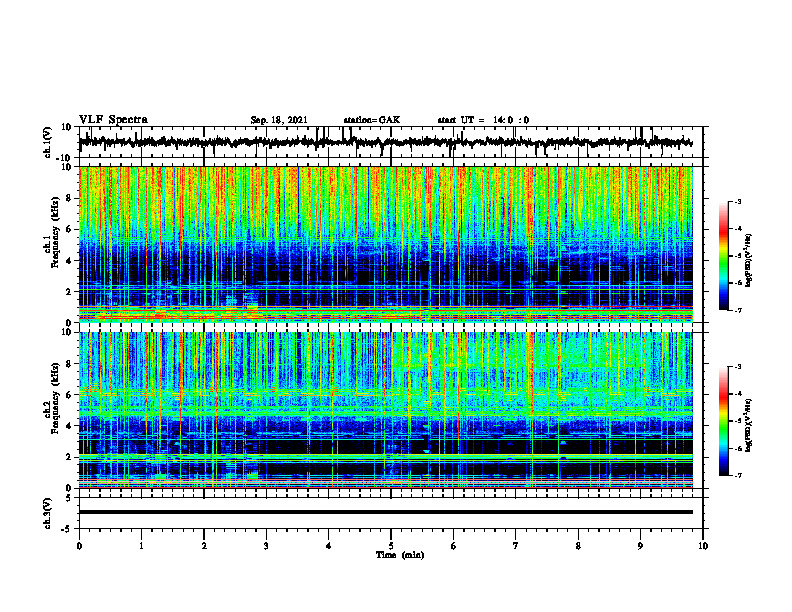Select the date "Sep. 18, 2021"
The width and height of the screenshot is (792, 612).
[x=279, y=120]
